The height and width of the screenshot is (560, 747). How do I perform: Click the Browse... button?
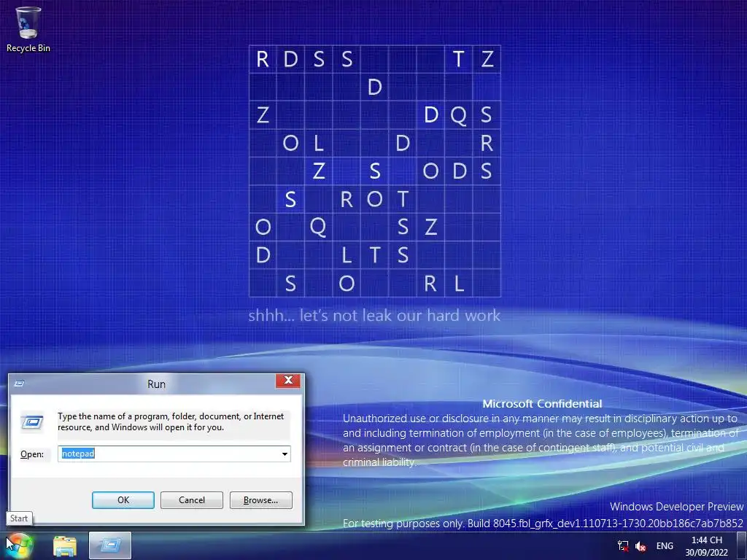click(260, 500)
